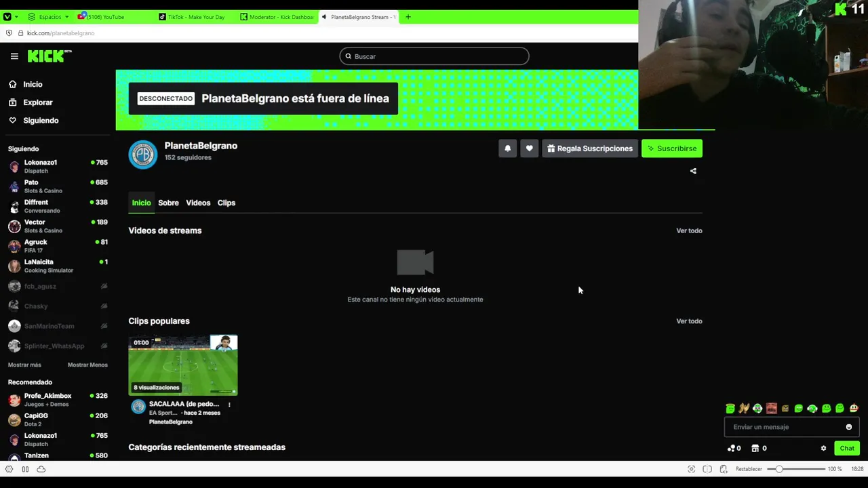The height and width of the screenshot is (488, 868).
Task: Open Diffrent channel in sidebar
Action: tap(58, 206)
